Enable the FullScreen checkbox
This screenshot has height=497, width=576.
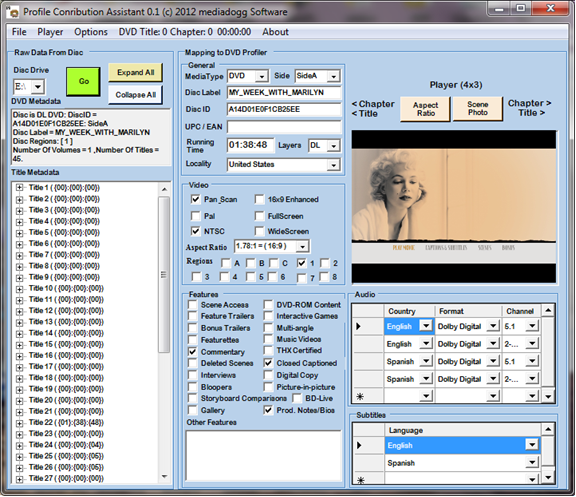(x=259, y=216)
